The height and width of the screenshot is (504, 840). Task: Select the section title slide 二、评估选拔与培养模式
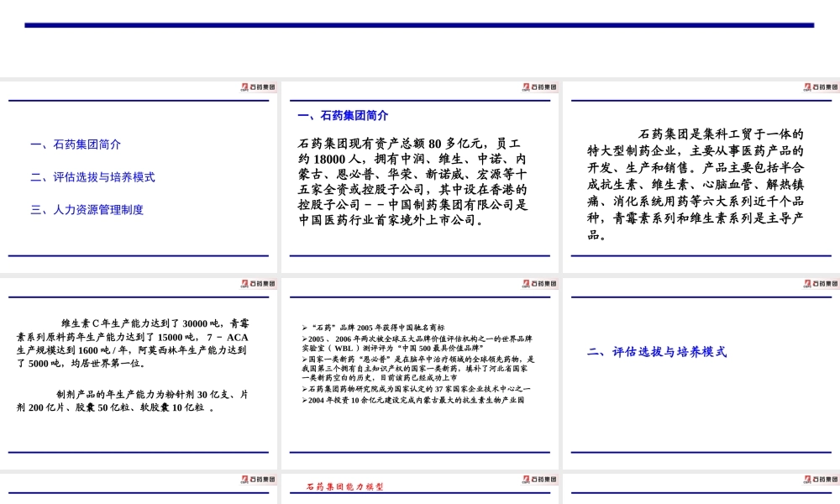click(701, 373)
